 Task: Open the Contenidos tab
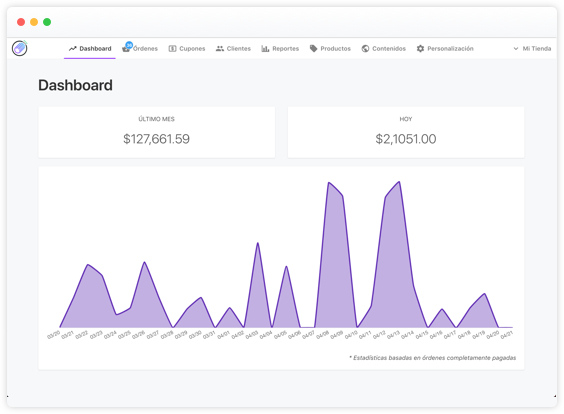[389, 49]
